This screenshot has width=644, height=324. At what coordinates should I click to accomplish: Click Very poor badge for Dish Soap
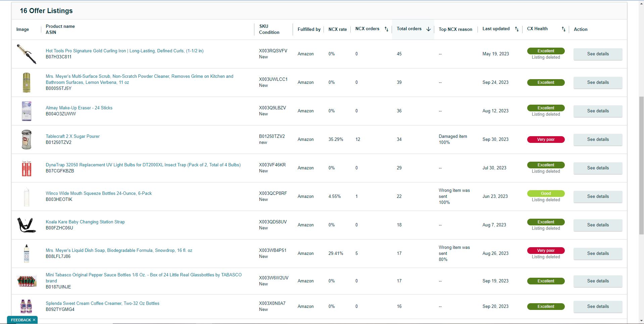click(546, 251)
